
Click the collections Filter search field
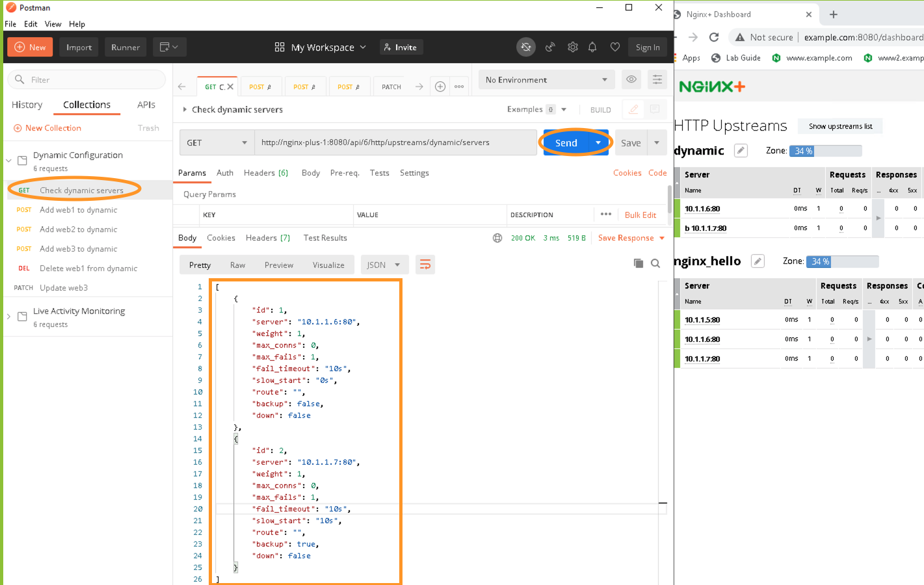point(86,79)
